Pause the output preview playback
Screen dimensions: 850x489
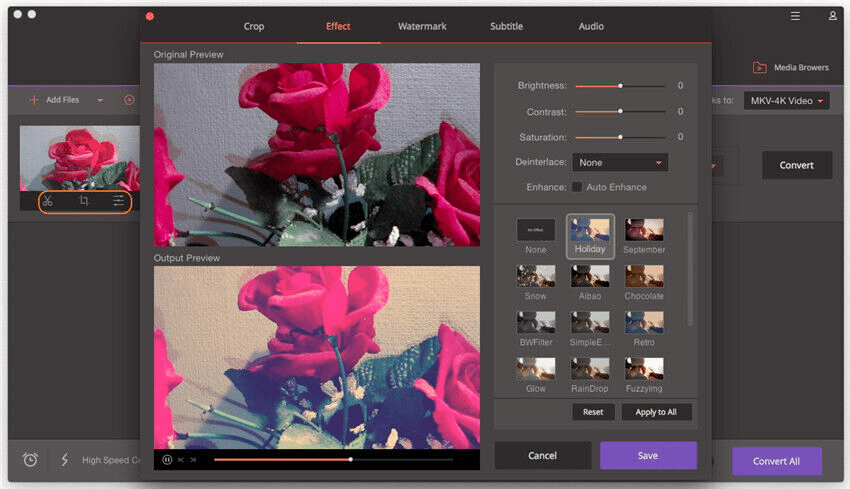tap(167, 460)
